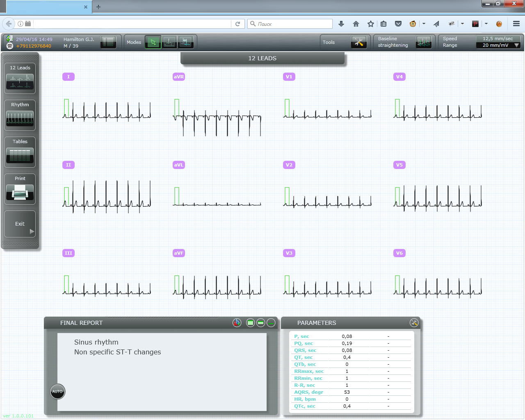Open the browser hamburger menu

516,24
